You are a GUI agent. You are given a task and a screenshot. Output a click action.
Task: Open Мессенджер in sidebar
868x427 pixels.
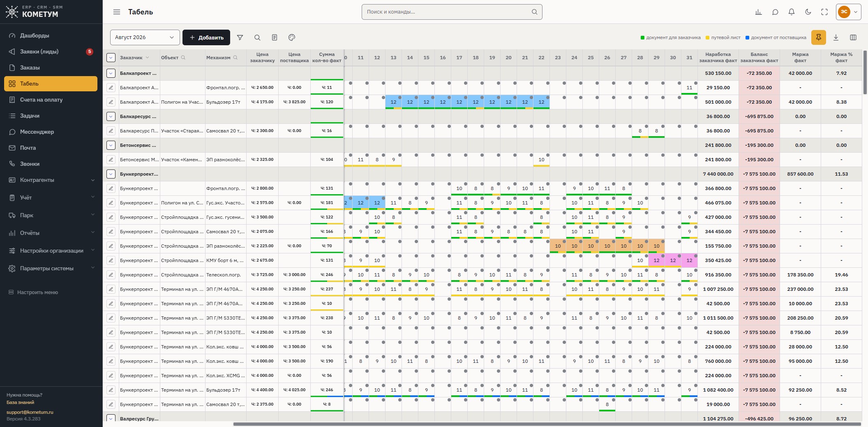click(51, 132)
